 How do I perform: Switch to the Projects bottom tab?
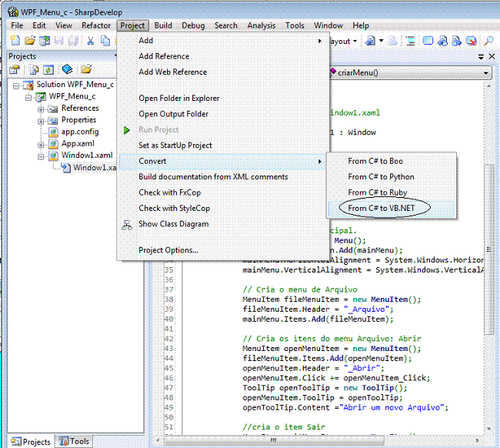pyautogui.click(x=31, y=442)
